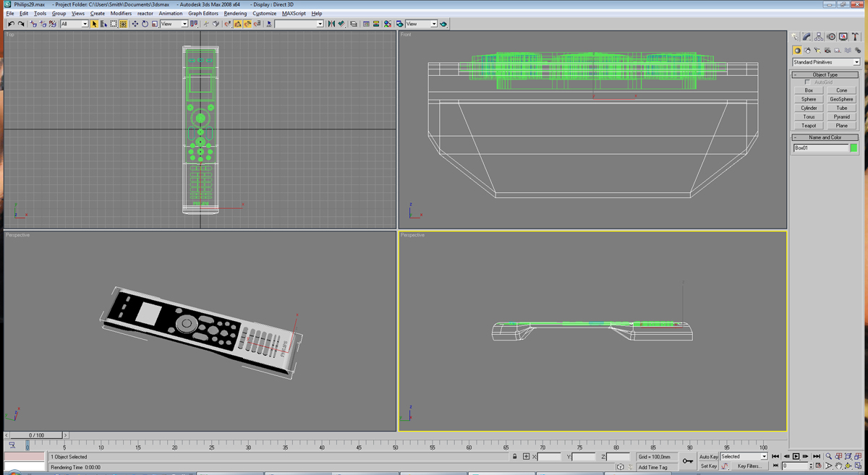Open the selection filter All dropdown

(75, 24)
